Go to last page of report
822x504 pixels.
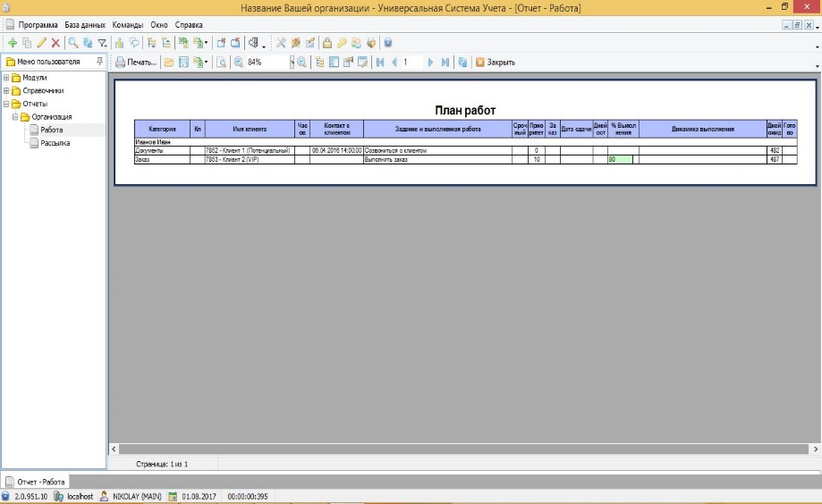tap(445, 63)
